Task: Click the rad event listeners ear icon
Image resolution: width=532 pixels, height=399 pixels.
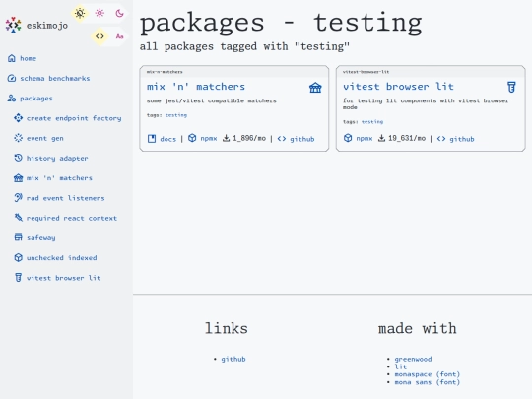Action: pyautogui.click(x=19, y=198)
